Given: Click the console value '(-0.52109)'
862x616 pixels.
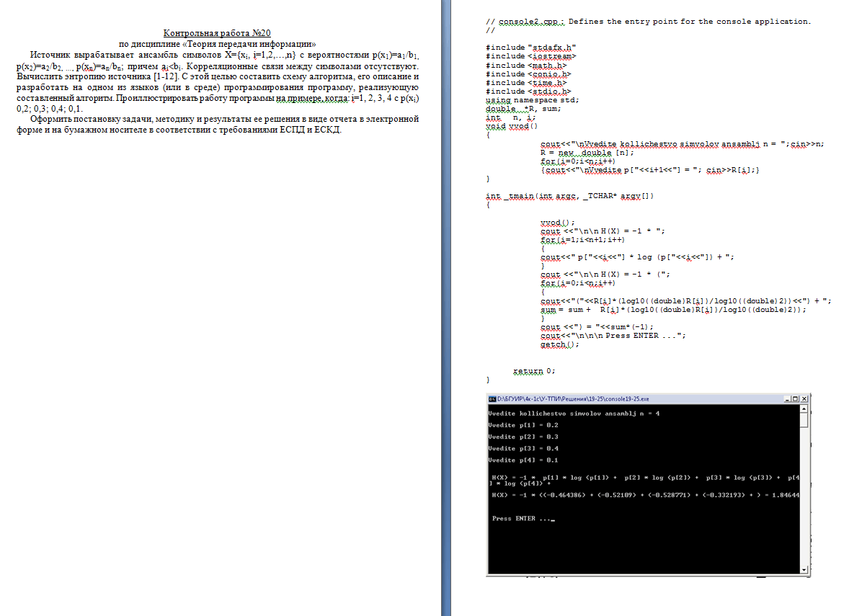Looking at the screenshot, I should 617,495.
